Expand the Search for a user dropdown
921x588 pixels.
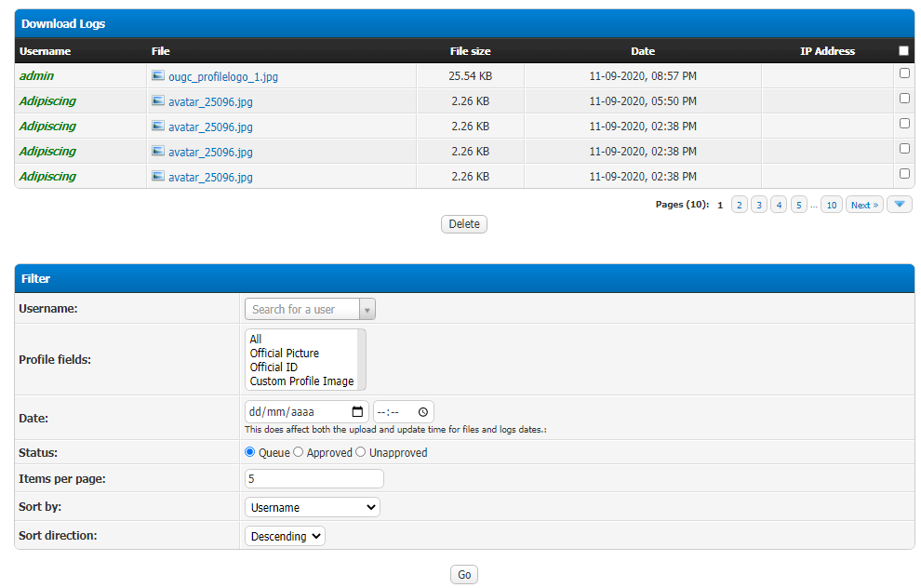pos(367,310)
